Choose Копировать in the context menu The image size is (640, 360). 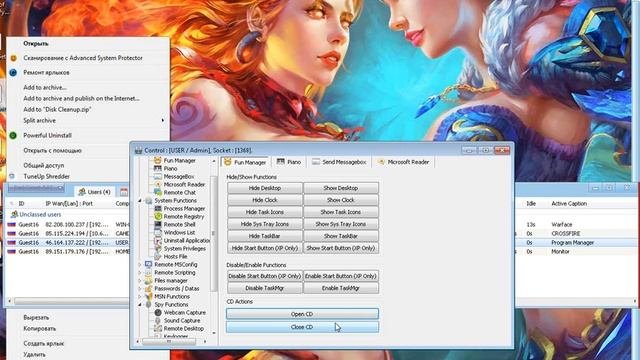point(40,329)
